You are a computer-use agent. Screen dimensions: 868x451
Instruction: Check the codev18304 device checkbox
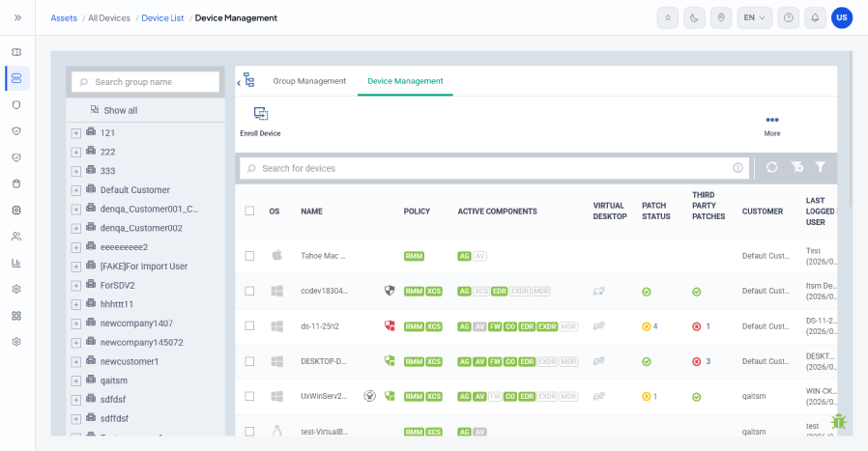pos(249,291)
